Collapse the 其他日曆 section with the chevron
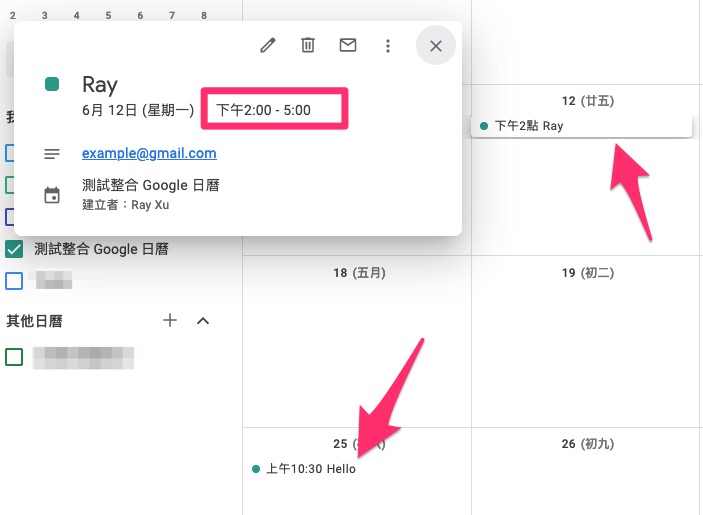 pos(203,321)
